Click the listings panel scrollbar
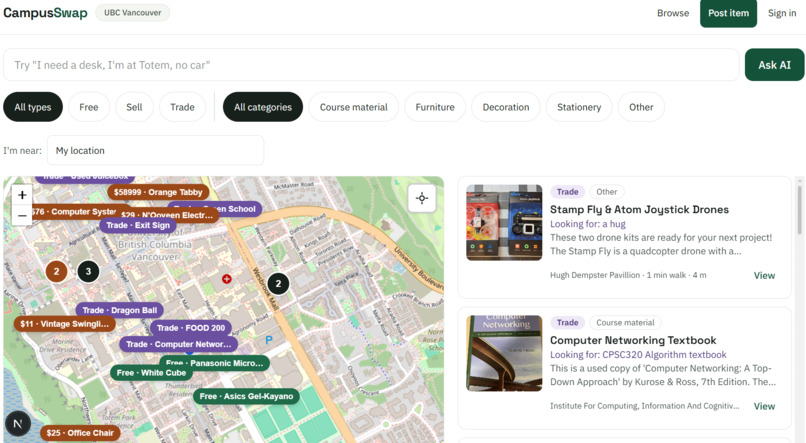 pos(799,211)
